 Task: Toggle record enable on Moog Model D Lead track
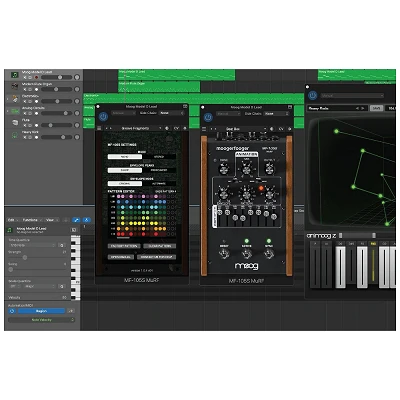pyautogui.click(x=36, y=77)
